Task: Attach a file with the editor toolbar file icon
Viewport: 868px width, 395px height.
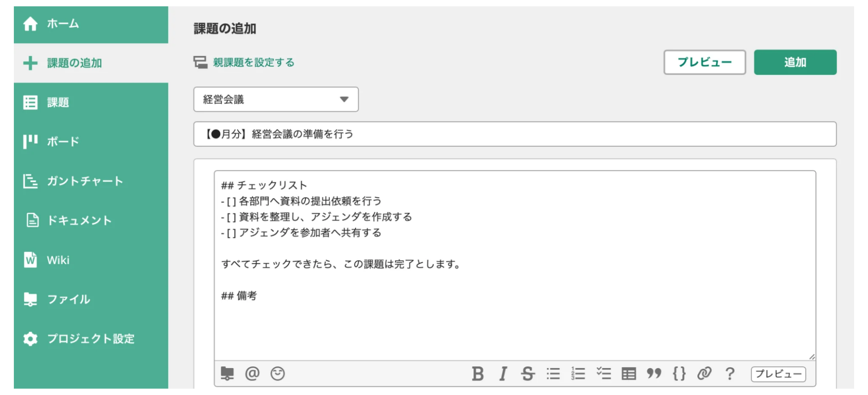Action: [227, 374]
